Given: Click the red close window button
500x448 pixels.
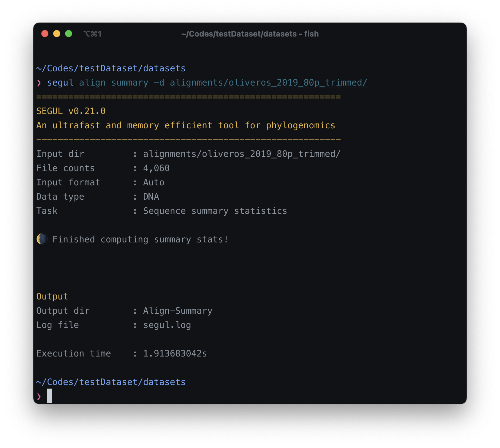Looking at the screenshot, I should (x=45, y=34).
